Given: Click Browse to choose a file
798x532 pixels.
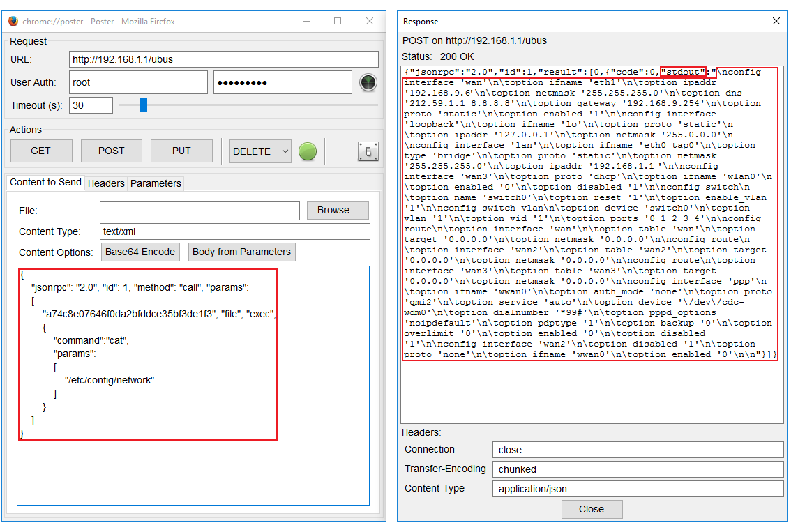Looking at the screenshot, I should click(x=338, y=210).
